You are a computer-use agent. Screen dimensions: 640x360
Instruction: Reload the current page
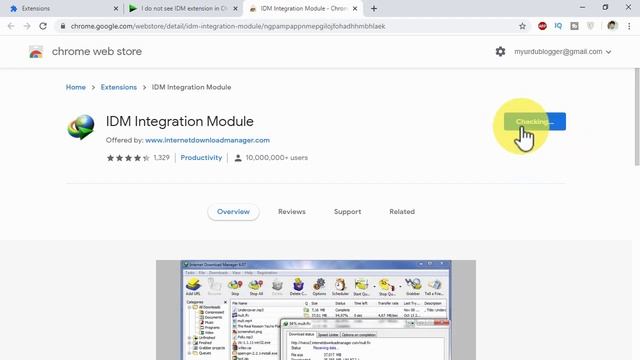point(43,26)
